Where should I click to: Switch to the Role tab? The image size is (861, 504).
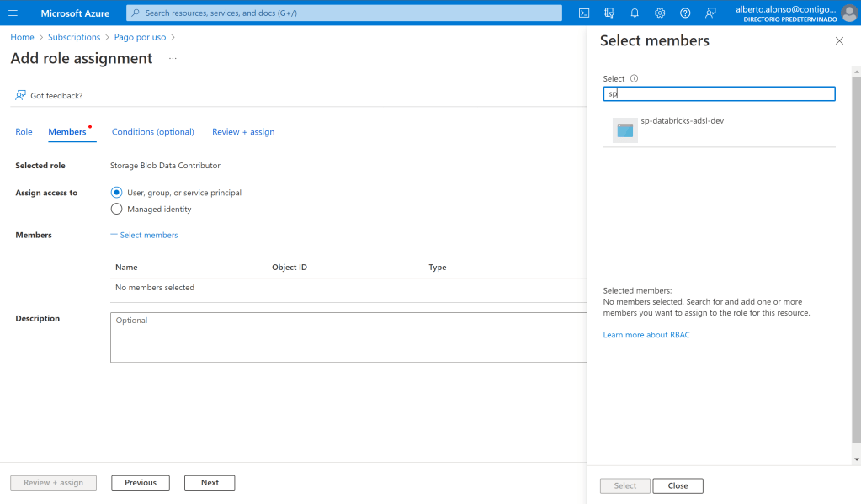(24, 132)
